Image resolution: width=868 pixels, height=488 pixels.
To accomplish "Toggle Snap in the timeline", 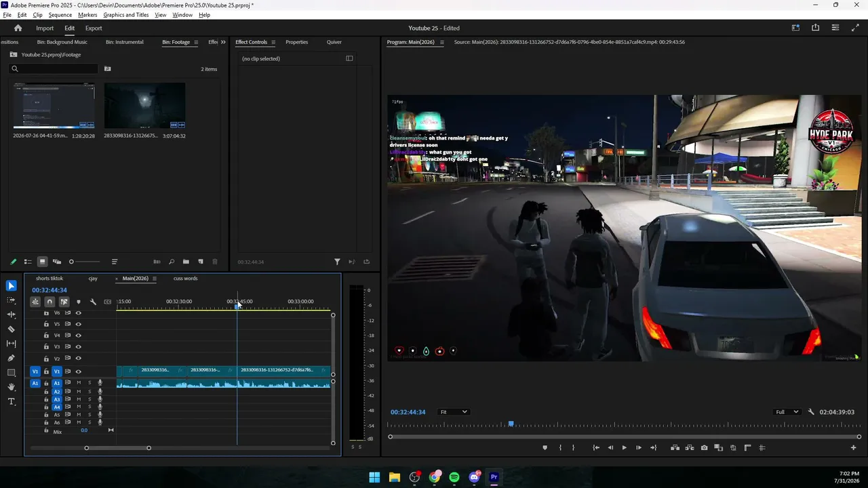I will (50, 302).
